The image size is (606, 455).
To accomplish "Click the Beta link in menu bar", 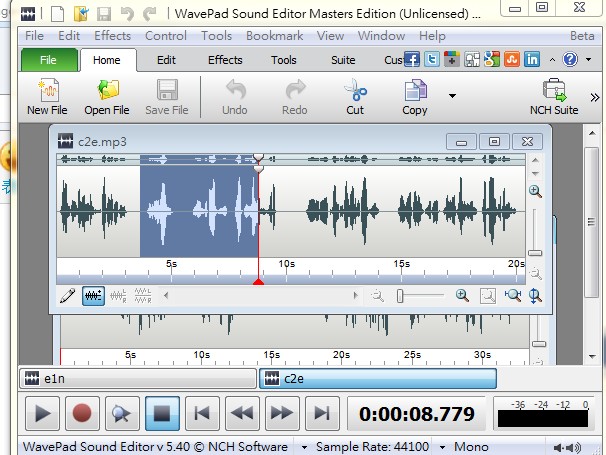I will [582, 36].
